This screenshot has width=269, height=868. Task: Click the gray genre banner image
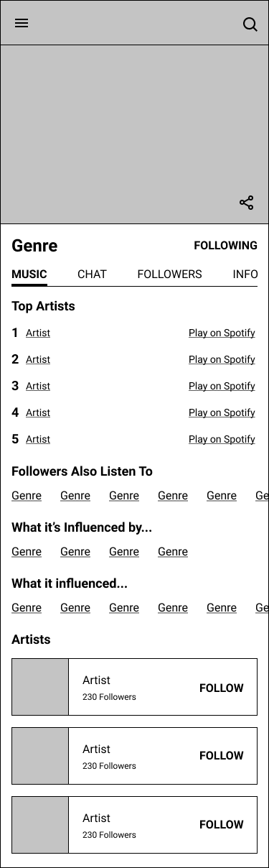[134, 134]
